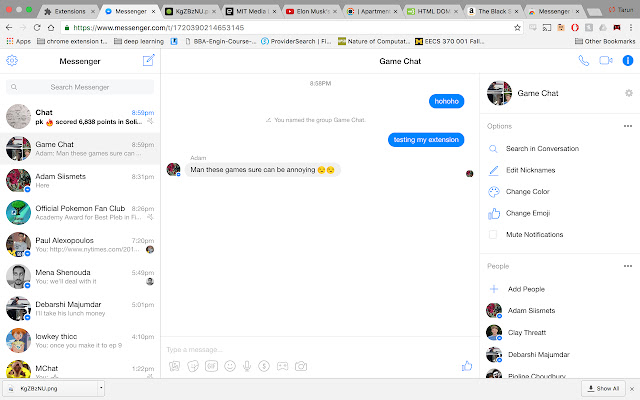The width and height of the screenshot is (640, 400).
Task: Enable the Mute Notifications checkbox
Action: pos(493,235)
